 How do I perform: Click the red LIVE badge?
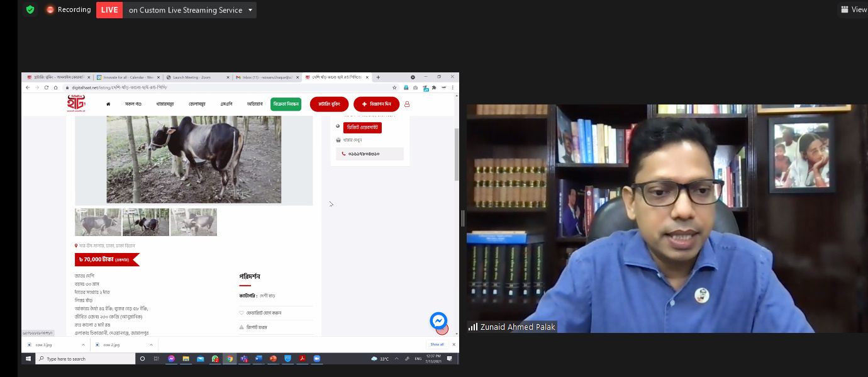tap(109, 9)
